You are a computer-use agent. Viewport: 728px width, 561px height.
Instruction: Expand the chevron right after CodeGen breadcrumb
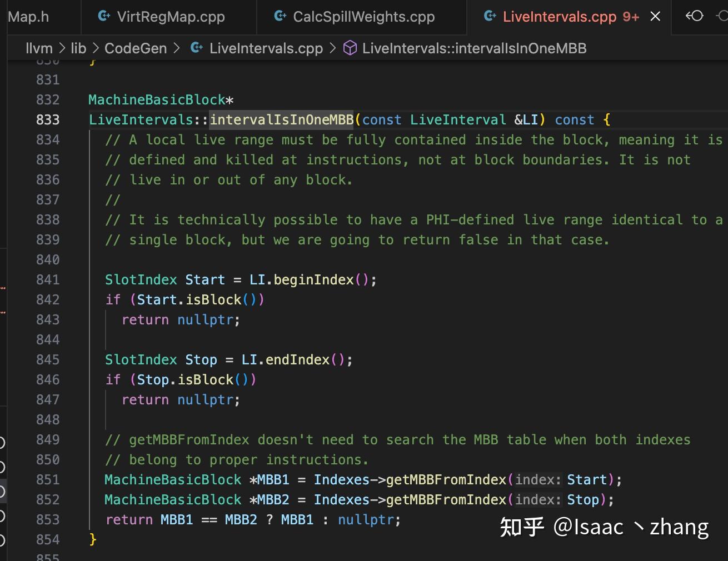(x=177, y=48)
